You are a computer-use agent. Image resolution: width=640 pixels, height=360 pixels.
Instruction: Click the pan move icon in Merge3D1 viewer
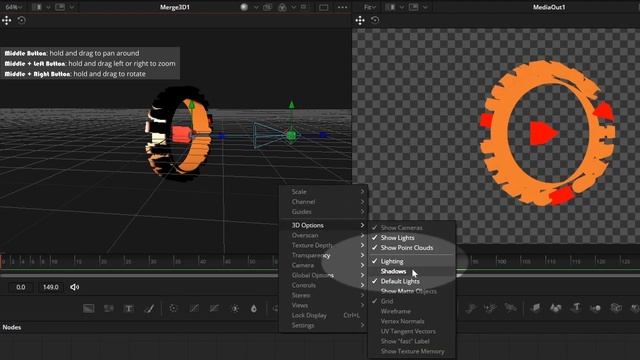click(7, 20)
